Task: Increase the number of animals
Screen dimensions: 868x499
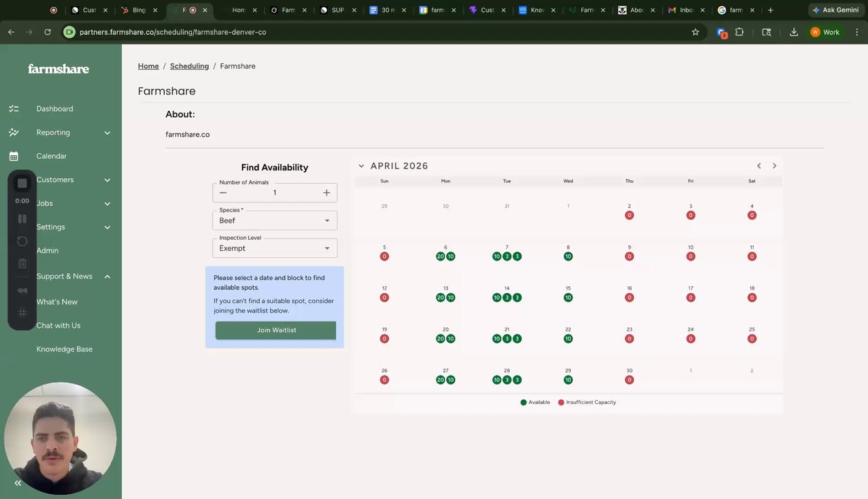Action: click(x=326, y=193)
